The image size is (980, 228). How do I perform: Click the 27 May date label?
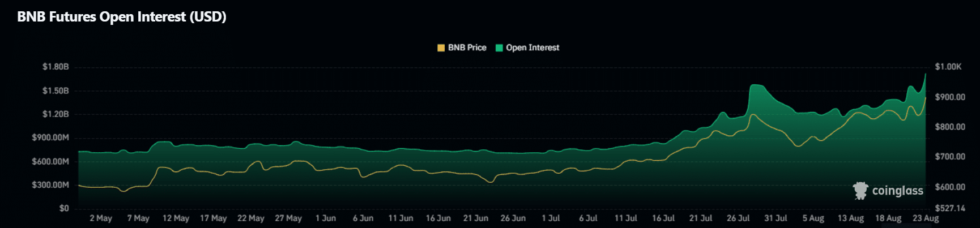coord(288,218)
